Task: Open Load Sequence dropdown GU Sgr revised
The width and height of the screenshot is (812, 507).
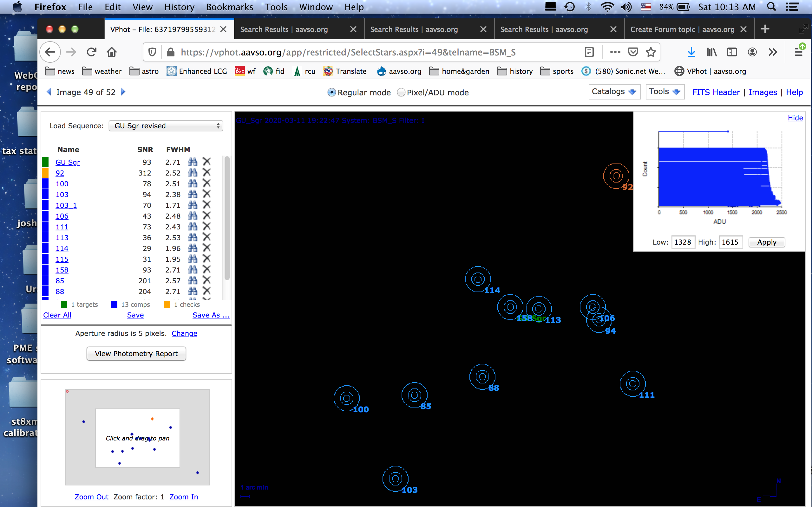Action: pos(166,126)
